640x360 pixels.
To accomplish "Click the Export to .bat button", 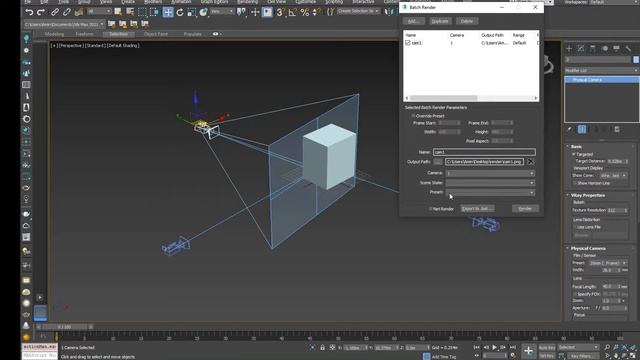I will 477,209.
